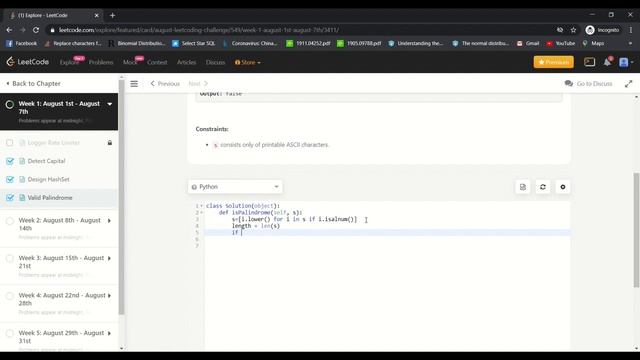Screen dimensions: 640x360
Task: Reset code with the refresh icon
Action: click(543, 187)
